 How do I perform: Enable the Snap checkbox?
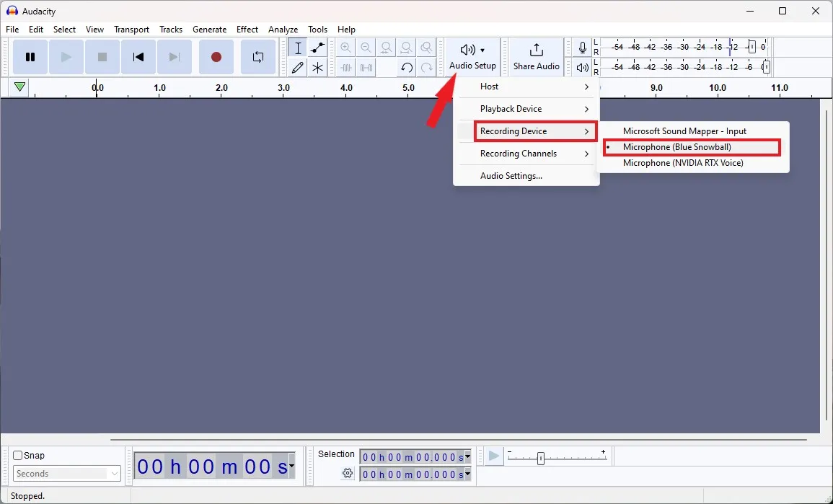point(16,455)
